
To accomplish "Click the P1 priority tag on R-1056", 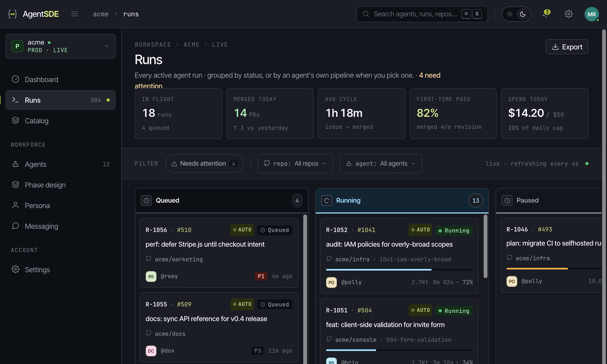I will pos(261,276).
